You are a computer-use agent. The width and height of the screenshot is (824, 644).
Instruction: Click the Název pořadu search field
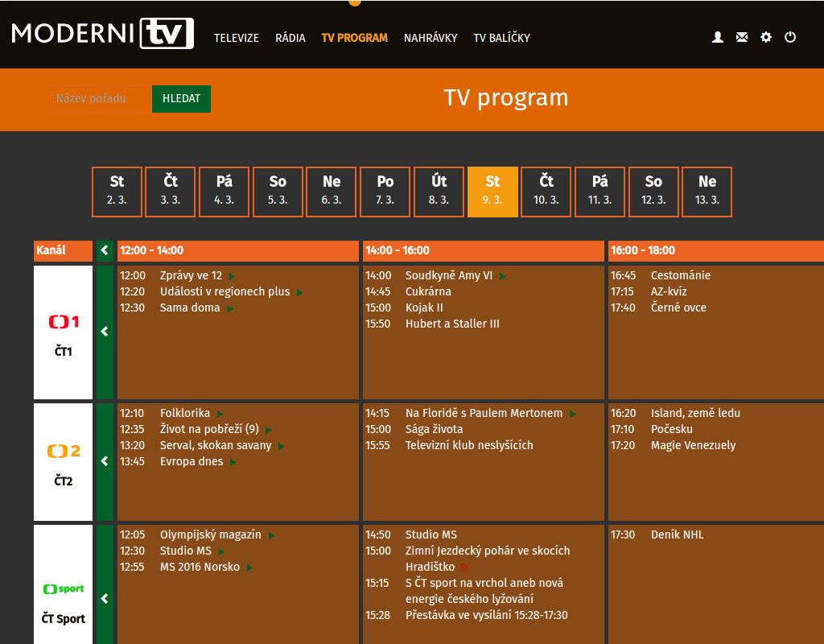click(x=99, y=99)
